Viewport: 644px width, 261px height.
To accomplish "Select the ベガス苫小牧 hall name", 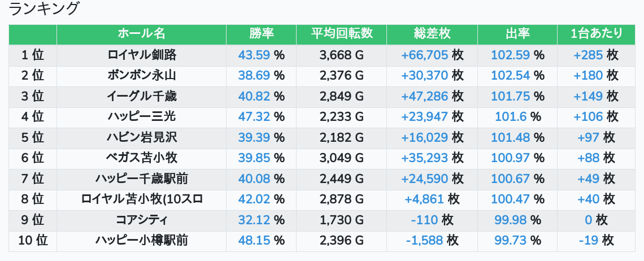I will point(141,158).
